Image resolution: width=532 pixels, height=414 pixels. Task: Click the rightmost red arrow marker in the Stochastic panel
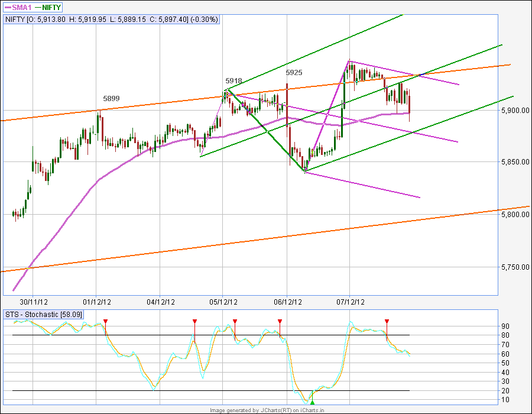[387, 321]
